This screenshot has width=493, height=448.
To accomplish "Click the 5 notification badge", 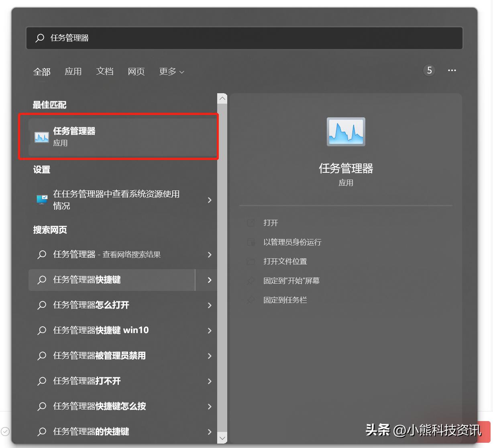I will click(429, 70).
